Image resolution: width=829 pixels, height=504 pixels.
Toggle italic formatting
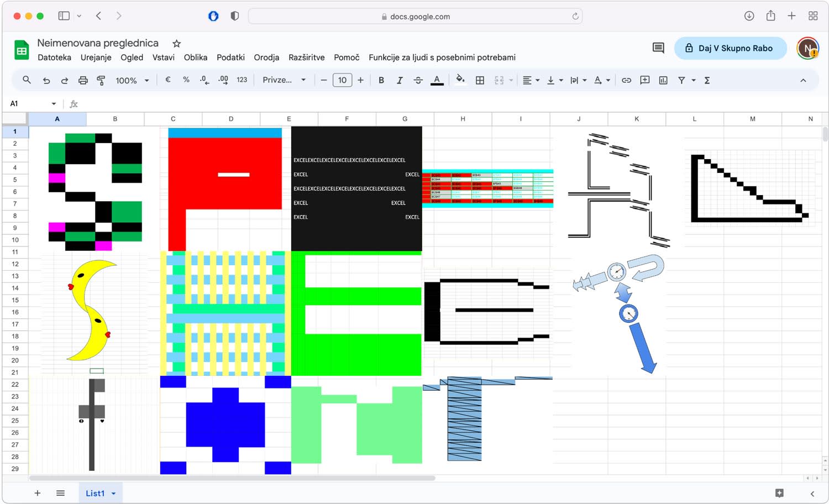click(x=400, y=80)
